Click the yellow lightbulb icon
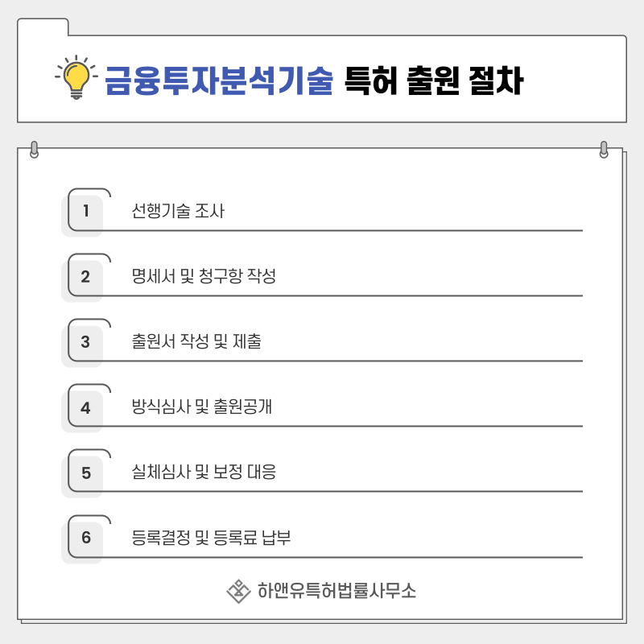The width and height of the screenshot is (644, 644). tap(76, 77)
